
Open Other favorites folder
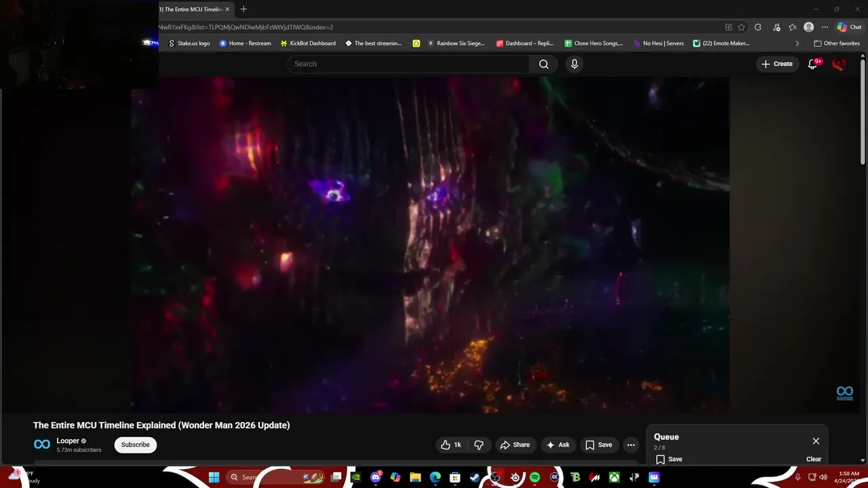[837, 43]
